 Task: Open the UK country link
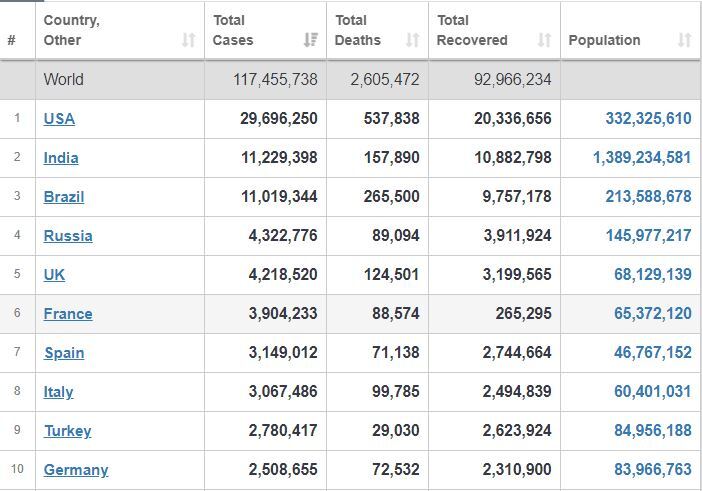pyautogui.click(x=54, y=274)
